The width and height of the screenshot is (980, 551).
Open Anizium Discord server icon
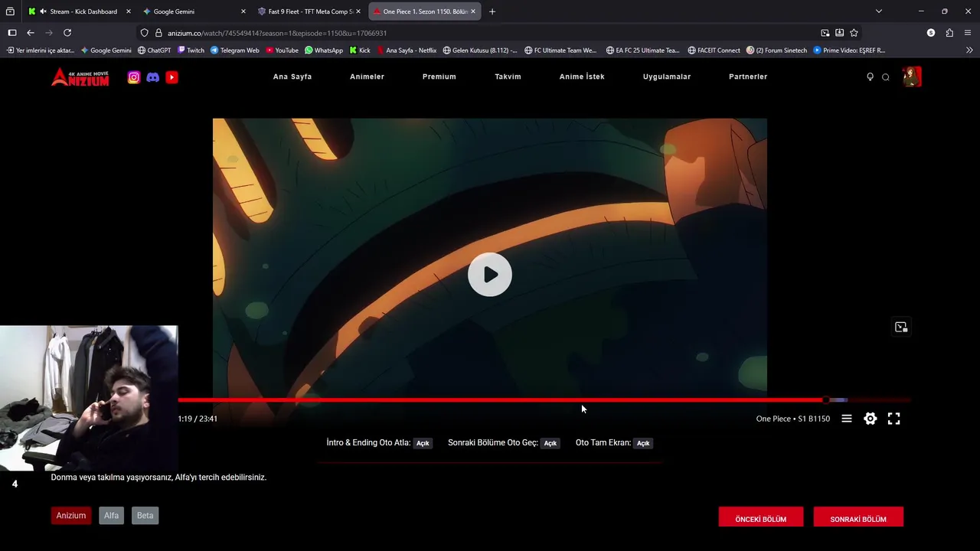tap(153, 77)
